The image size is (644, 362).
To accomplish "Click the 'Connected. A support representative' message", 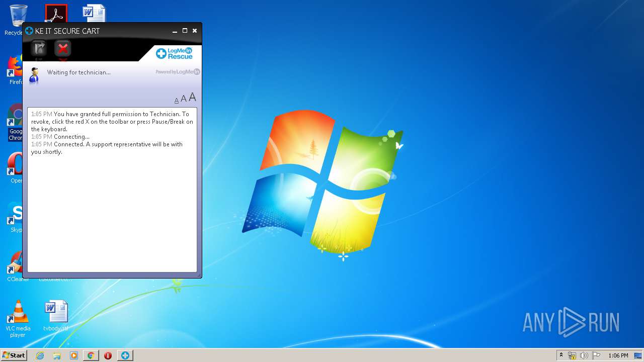I will pyautogui.click(x=107, y=148).
